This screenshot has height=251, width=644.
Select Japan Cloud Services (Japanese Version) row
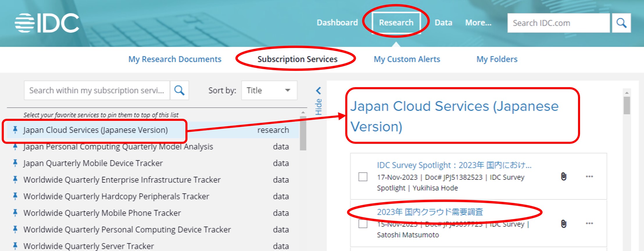pos(153,130)
